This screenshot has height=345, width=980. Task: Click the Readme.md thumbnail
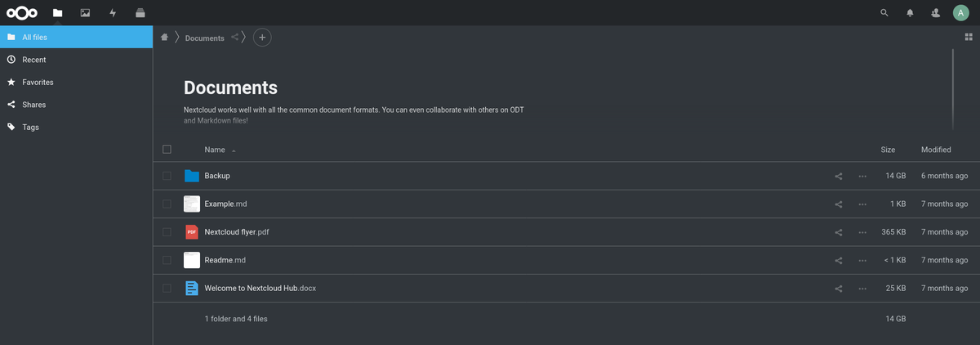point(192,260)
